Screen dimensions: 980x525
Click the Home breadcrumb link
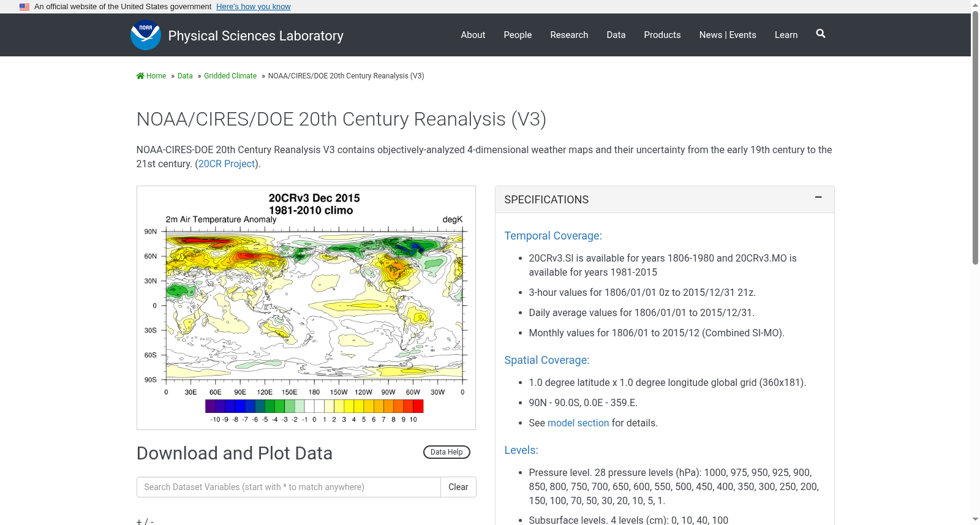(151, 76)
